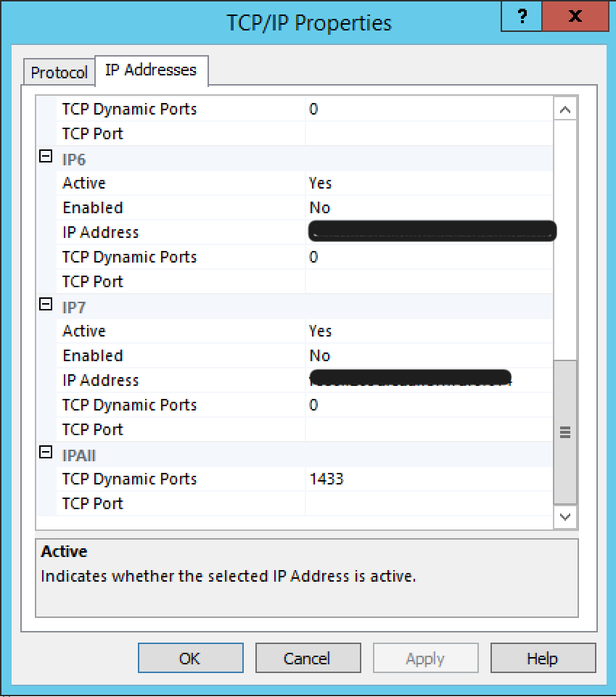Select the IP7 Active value field
Image resolution: width=616 pixels, height=697 pixels.
[428, 331]
